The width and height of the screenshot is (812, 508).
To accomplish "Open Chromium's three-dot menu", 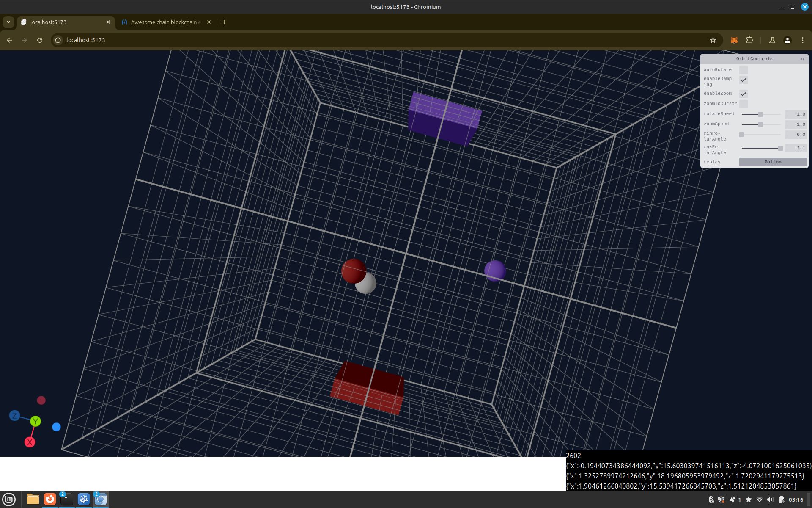I will tap(803, 40).
